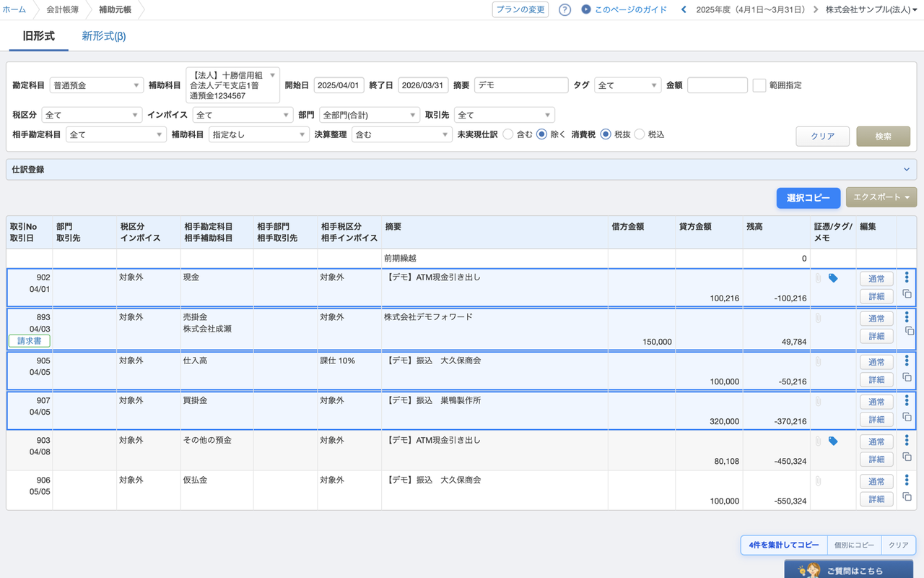
Task: Click the 開始日 date field
Action: 339,85
